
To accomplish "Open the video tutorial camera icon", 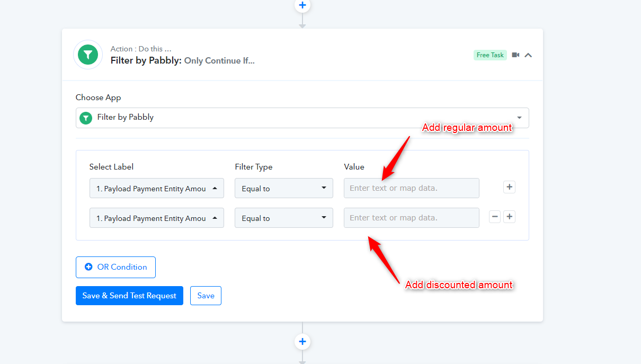I will click(515, 55).
